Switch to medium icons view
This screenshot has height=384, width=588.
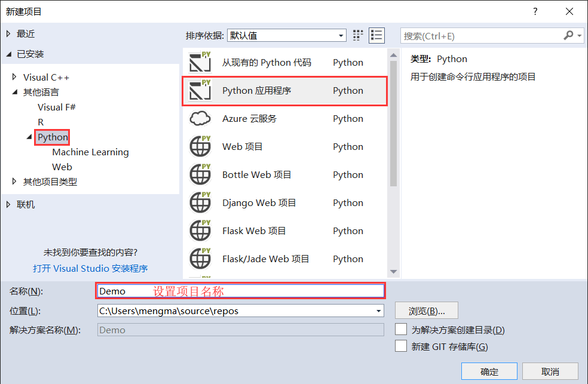click(x=357, y=35)
